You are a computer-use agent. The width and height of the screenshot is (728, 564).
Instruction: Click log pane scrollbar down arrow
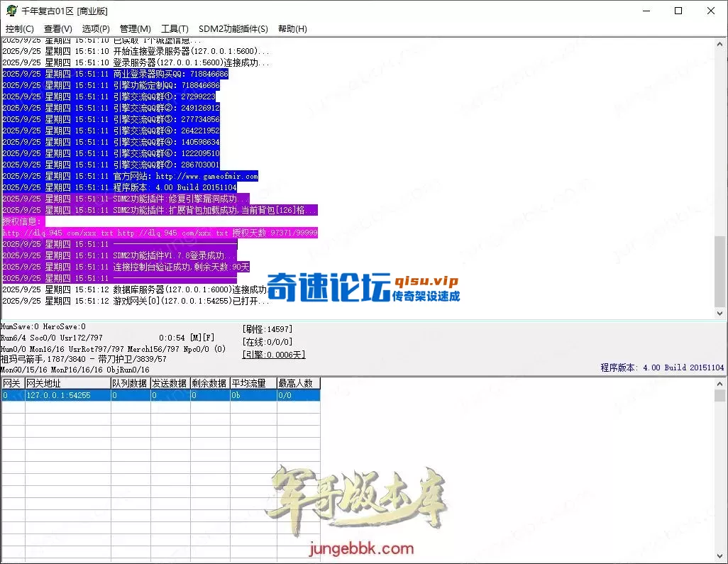click(x=719, y=314)
